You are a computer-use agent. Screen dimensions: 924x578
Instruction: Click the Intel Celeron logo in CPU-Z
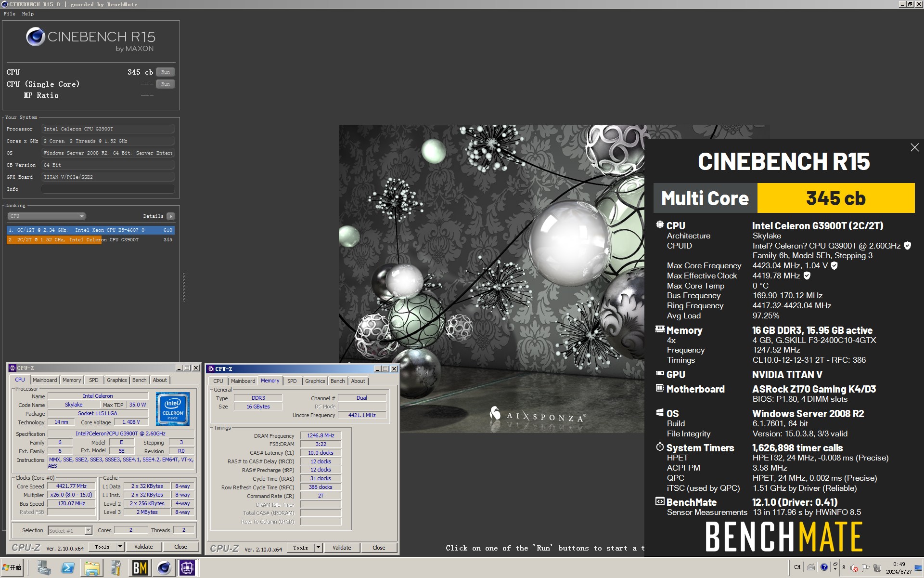pos(173,408)
